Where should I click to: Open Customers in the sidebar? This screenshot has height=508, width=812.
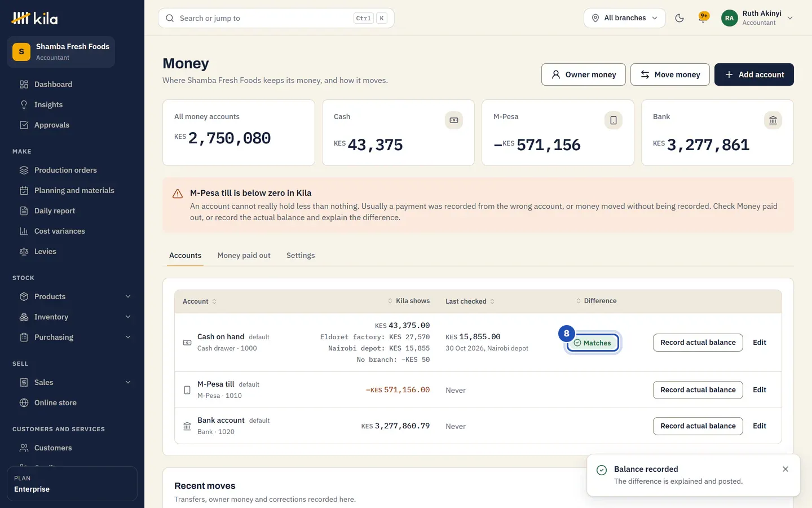coord(72,448)
